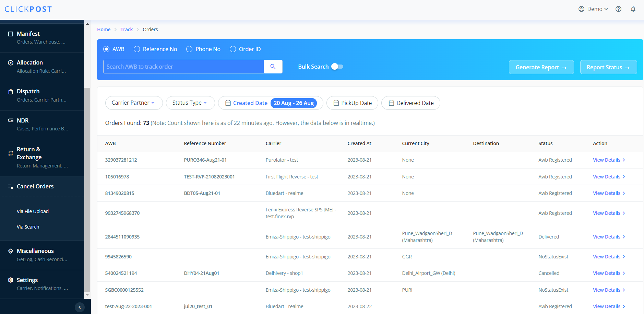
Task: Click the Allocation target icon
Action: click(11, 63)
